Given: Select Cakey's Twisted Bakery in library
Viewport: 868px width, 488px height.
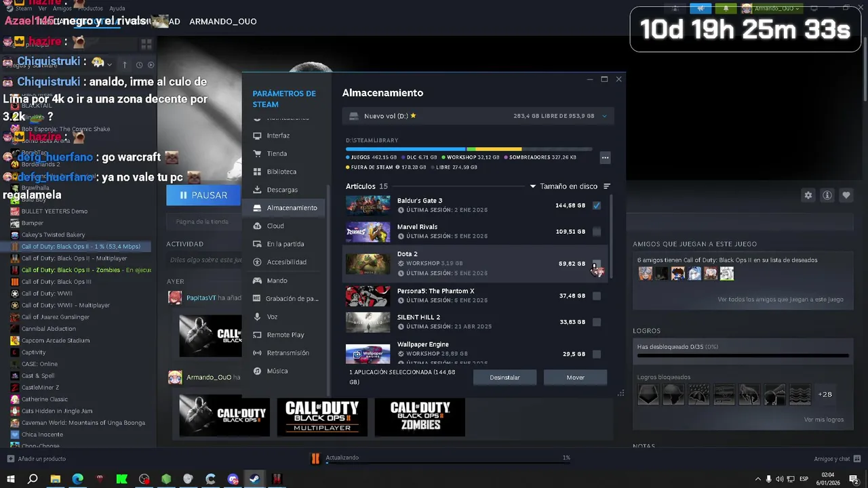Looking at the screenshot, I should tap(54, 235).
